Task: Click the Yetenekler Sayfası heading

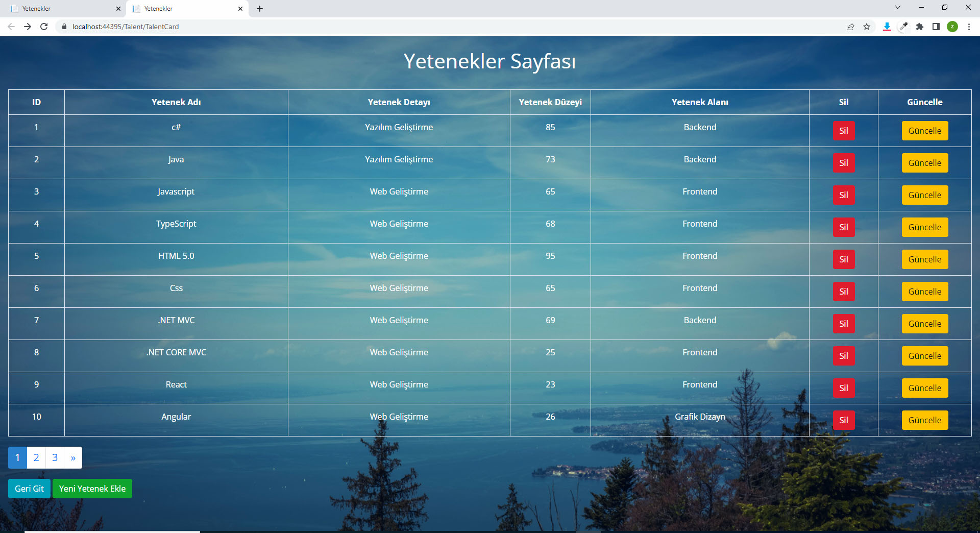Action: click(489, 61)
